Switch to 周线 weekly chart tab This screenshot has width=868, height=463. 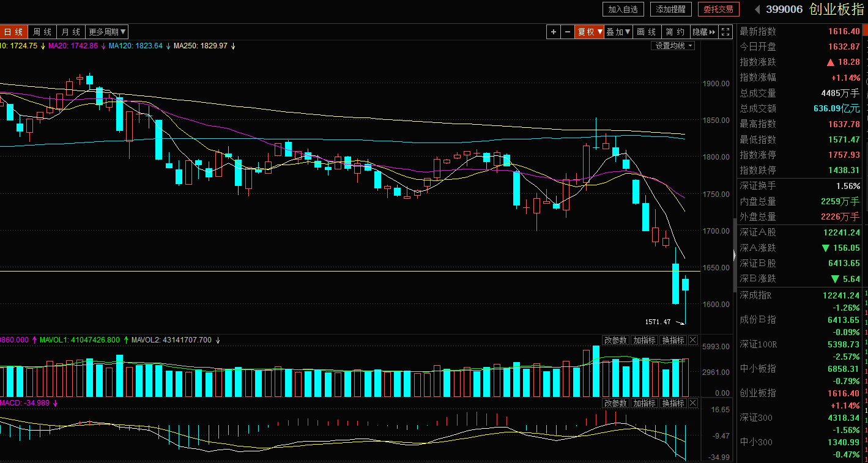pyautogui.click(x=42, y=32)
